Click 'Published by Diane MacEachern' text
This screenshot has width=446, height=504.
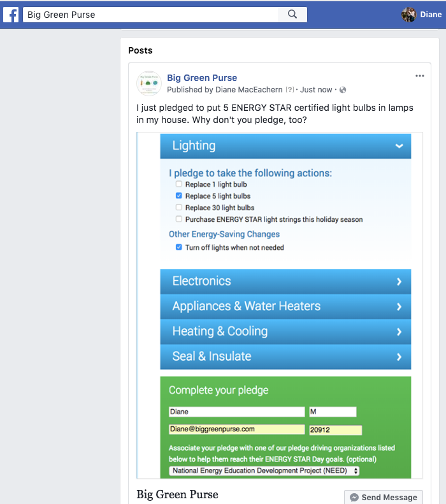click(225, 90)
